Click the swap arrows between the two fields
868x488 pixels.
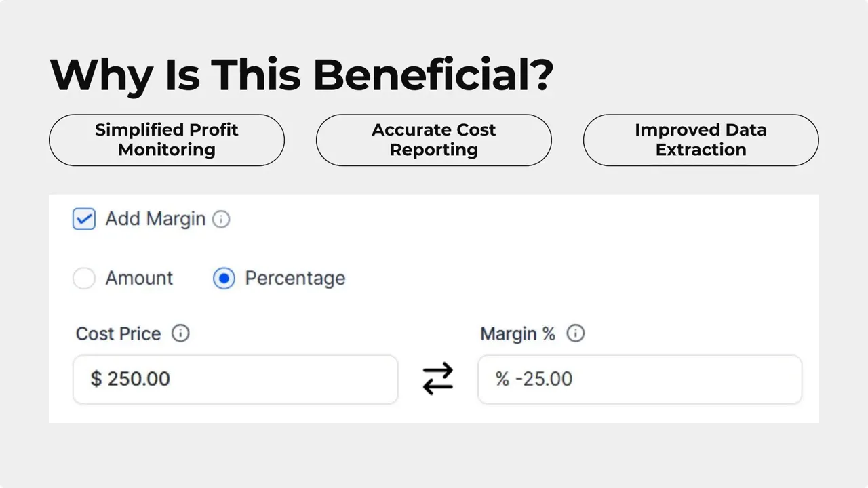[x=437, y=379]
